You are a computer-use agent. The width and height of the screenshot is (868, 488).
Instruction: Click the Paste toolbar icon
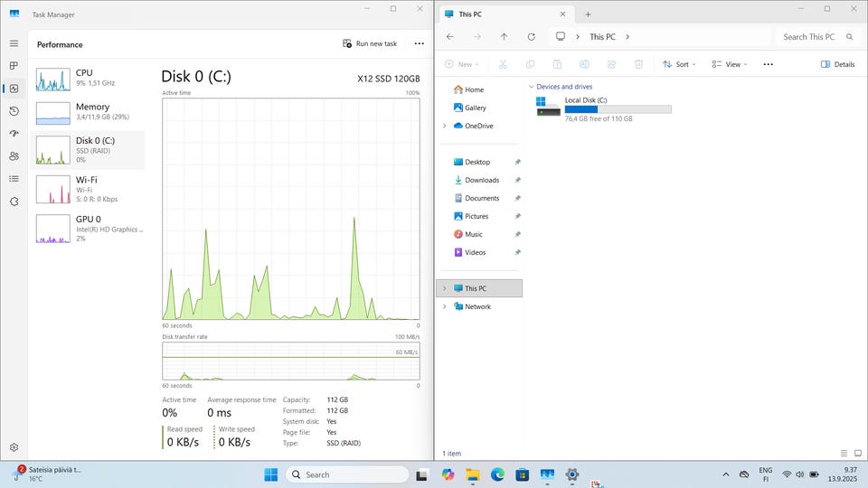pos(557,64)
